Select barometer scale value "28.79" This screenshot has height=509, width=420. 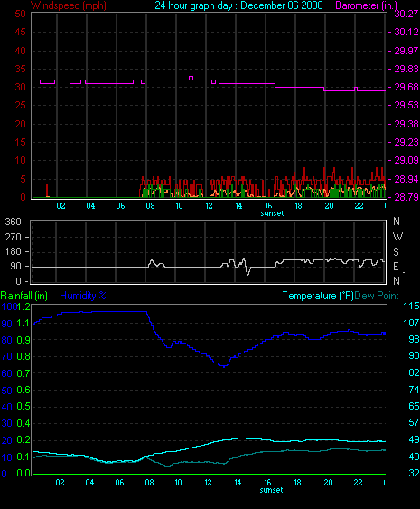tap(406, 197)
